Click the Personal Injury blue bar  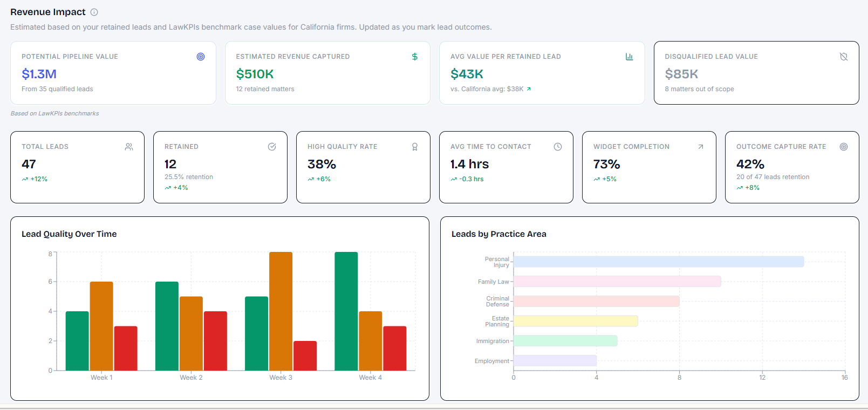[x=659, y=262]
